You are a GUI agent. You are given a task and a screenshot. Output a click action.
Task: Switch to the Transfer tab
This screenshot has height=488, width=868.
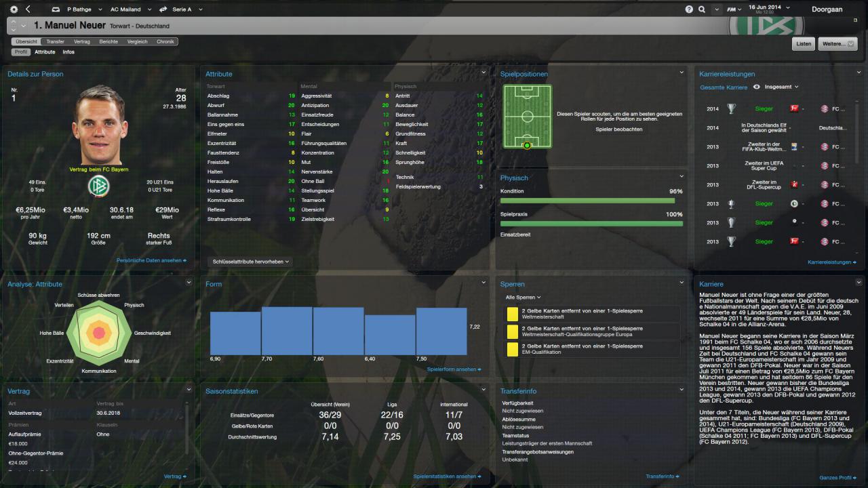[55, 41]
